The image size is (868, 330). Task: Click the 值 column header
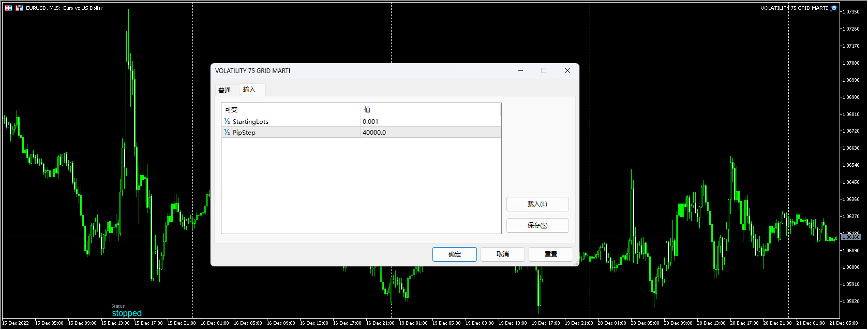click(x=431, y=109)
